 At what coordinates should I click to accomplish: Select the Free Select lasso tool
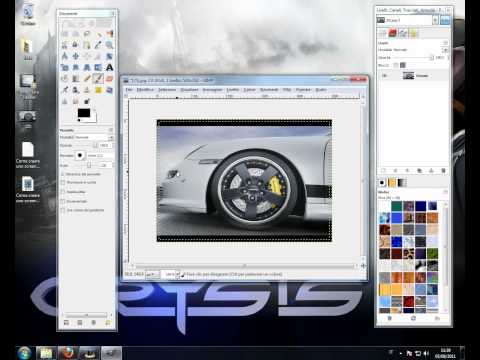(87, 34)
